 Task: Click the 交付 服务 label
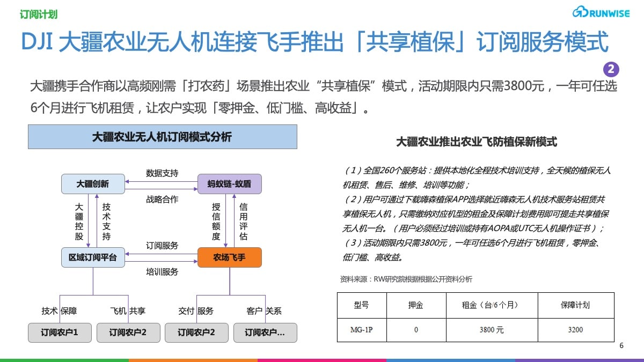tap(196, 311)
